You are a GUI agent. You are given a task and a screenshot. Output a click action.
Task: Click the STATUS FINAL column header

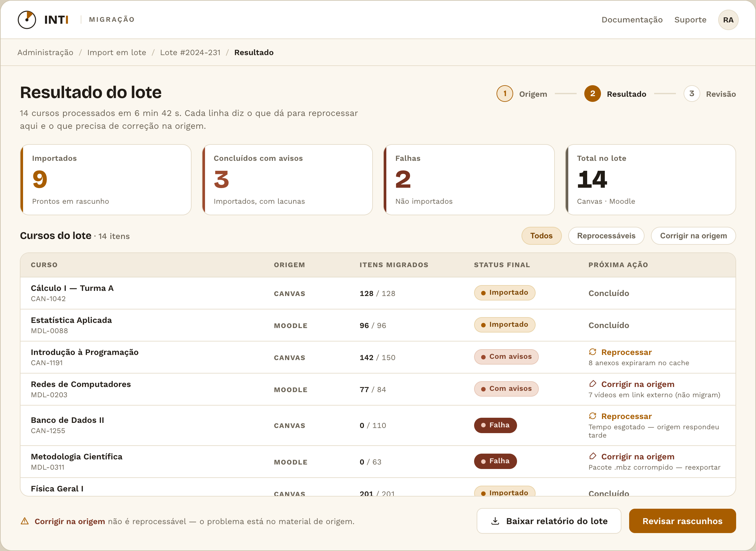502,265
